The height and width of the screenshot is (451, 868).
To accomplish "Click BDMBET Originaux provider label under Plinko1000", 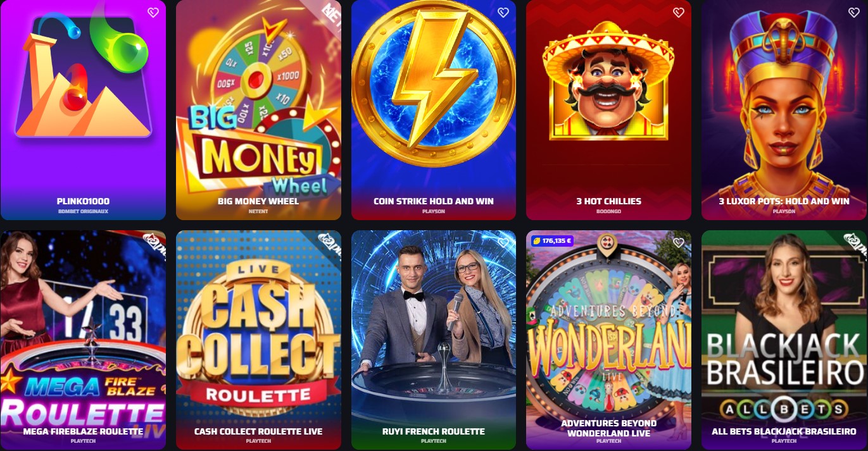I will tap(83, 211).
